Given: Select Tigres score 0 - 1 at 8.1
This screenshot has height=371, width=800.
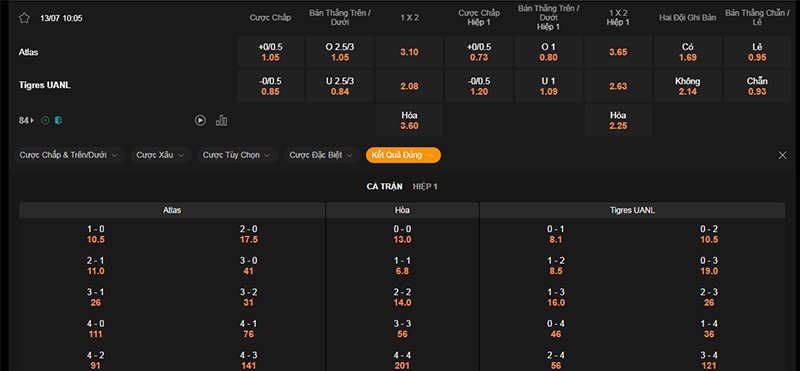Looking at the screenshot, I should (x=556, y=234).
